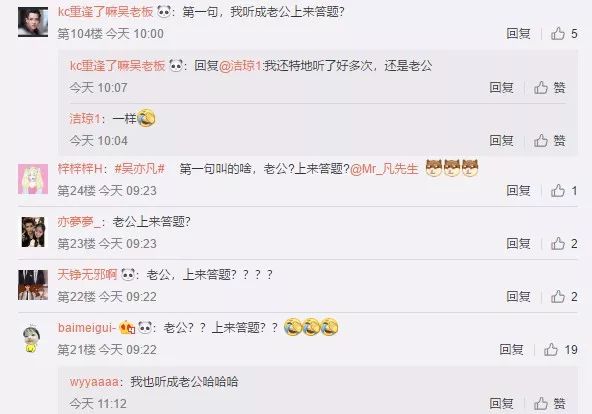Screen dimensions: 592x414
Task: Reply to baimeigui-'s floor 21 comment
Action: pos(511,350)
